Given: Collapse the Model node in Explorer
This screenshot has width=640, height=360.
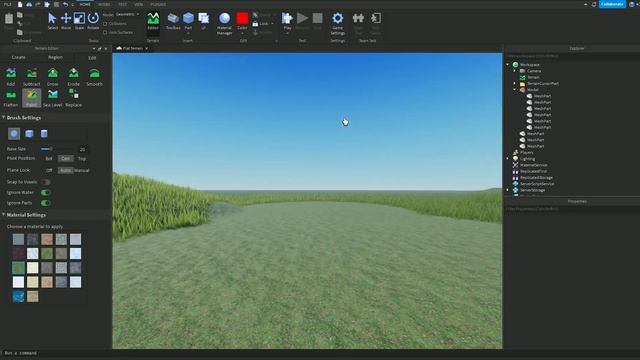Looking at the screenshot, I should pyautogui.click(x=515, y=90).
